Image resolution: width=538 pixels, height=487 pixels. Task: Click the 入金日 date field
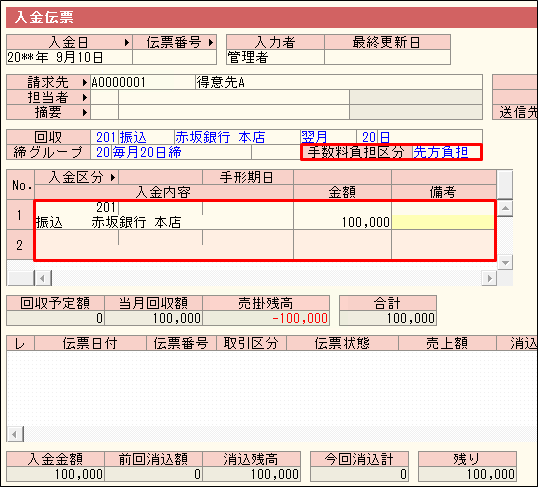69,57
